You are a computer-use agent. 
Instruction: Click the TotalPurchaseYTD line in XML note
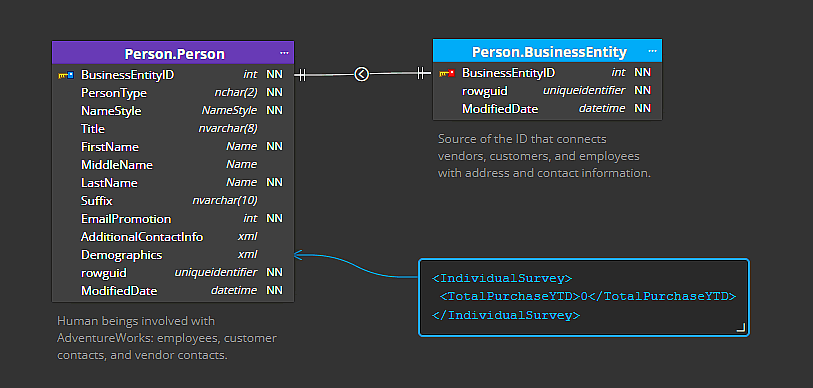pyautogui.click(x=588, y=297)
